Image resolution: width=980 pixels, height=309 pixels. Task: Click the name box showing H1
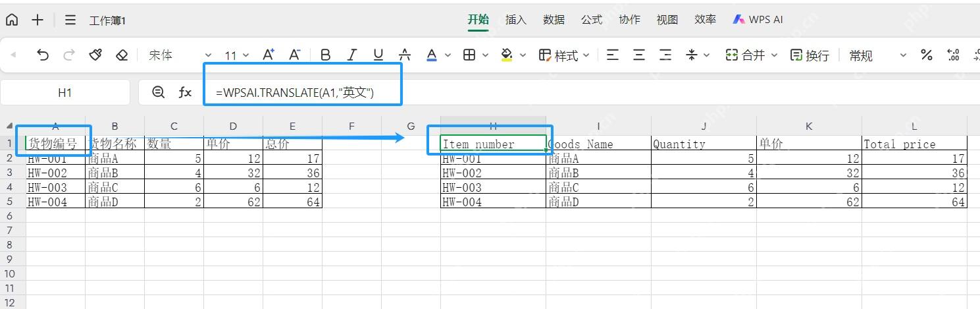(64, 93)
